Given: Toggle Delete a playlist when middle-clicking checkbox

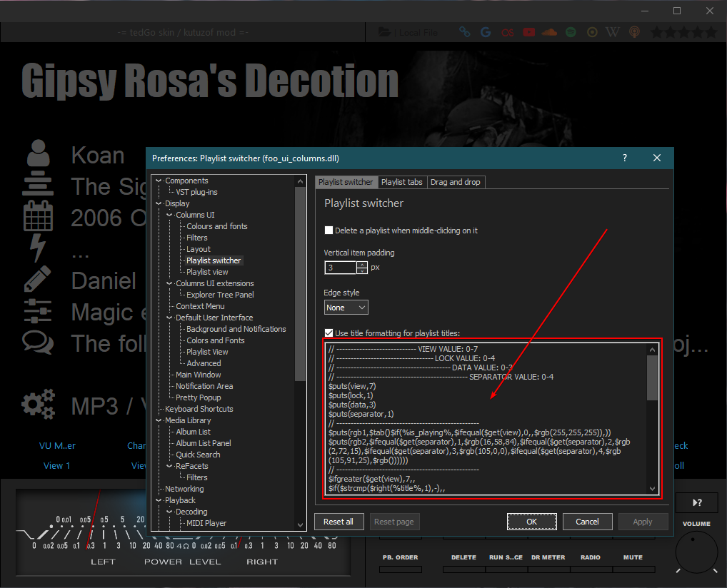Looking at the screenshot, I should pos(329,230).
